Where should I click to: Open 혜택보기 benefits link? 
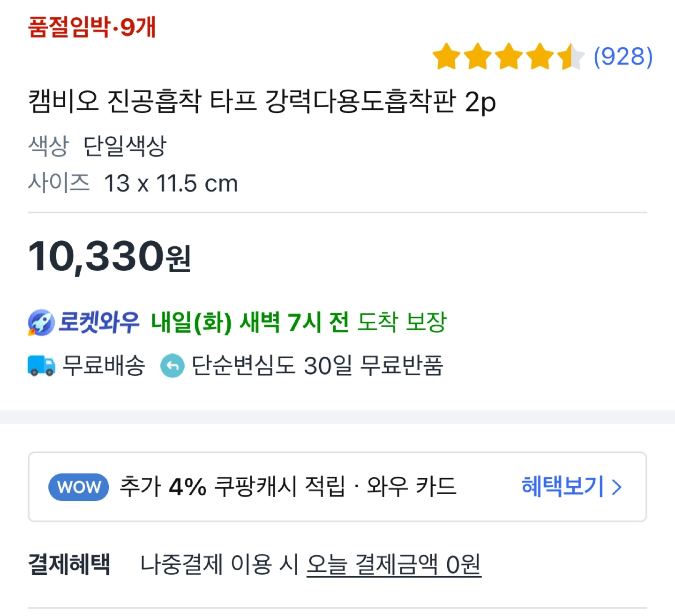pyautogui.click(x=563, y=486)
